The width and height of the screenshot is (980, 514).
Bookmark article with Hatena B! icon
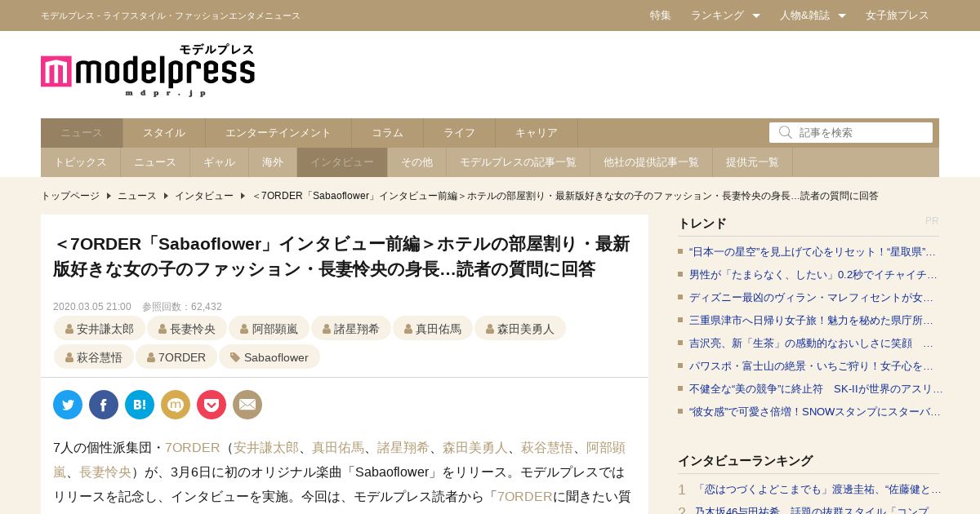pos(140,405)
